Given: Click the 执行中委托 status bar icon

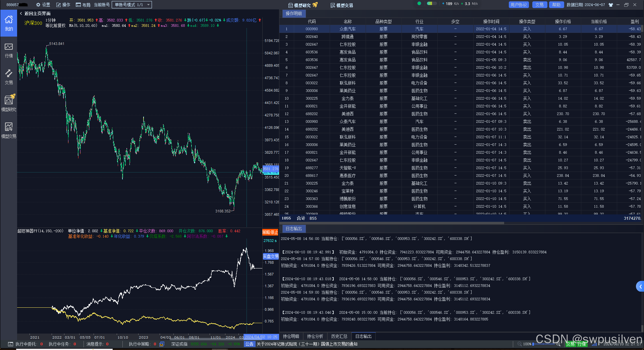Looking at the screenshot, I should [x=10, y=344].
